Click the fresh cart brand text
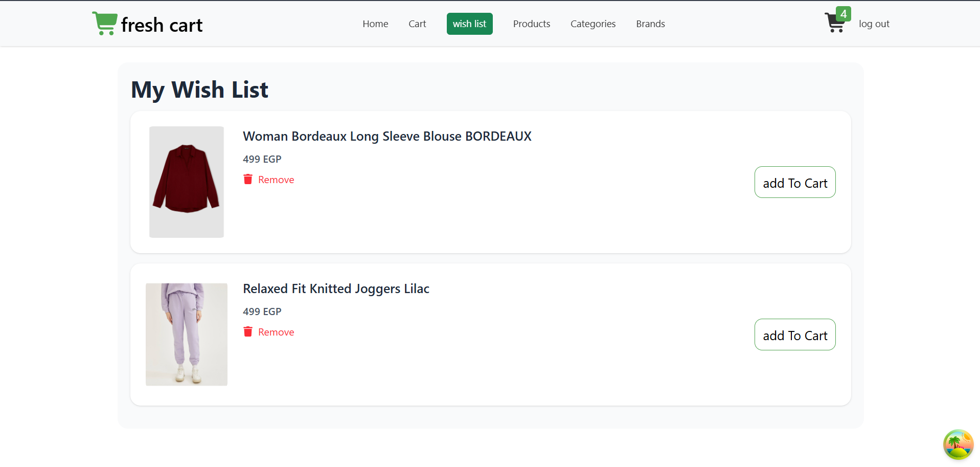Screen dimensions: 980x467 (162, 25)
